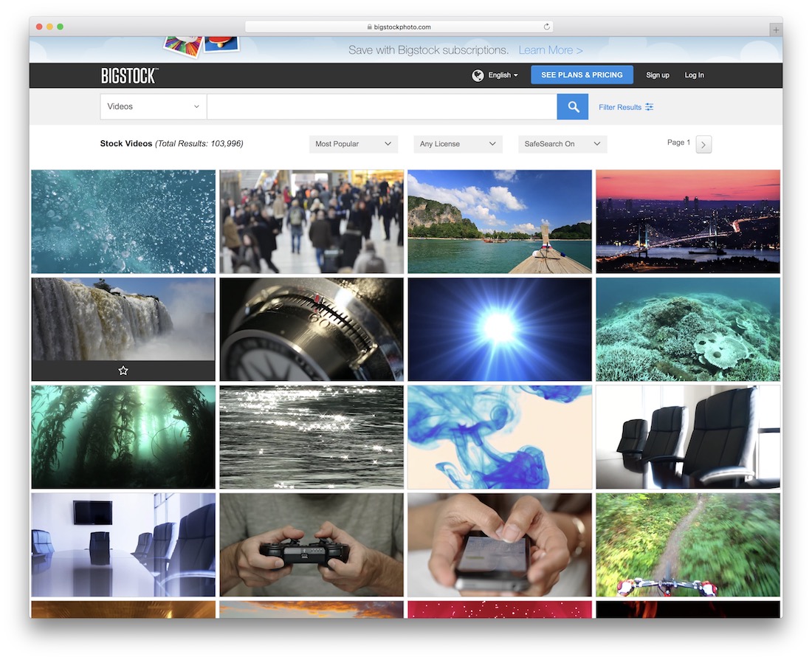Click the next page arrow icon
The height and width of the screenshot is (660, 812).
click(703, 144)
